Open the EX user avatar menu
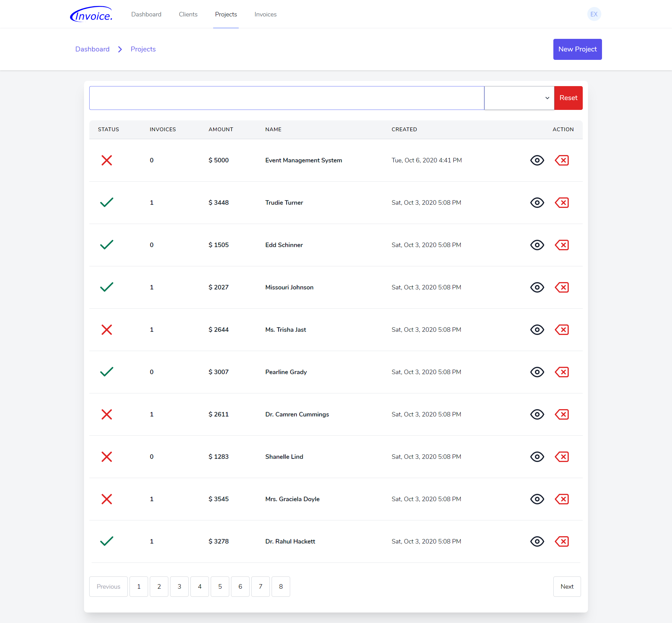 (594, 14)
